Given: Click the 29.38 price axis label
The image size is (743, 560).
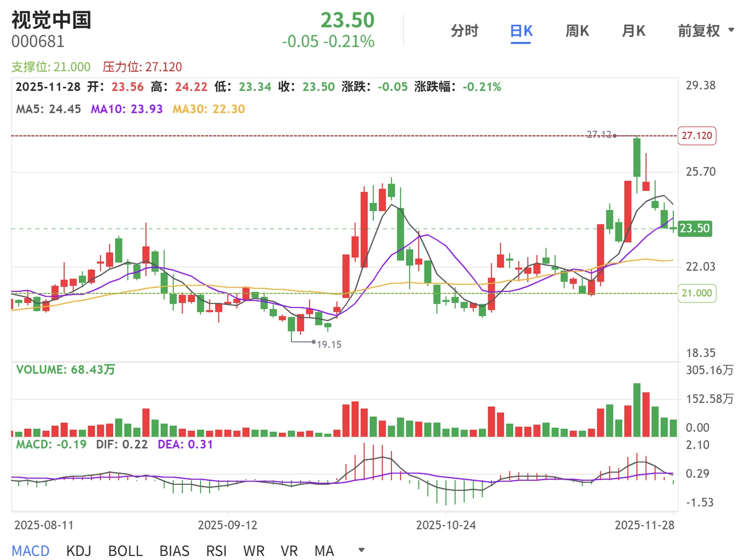Looking at the screenshot, I should pos(700,86).
